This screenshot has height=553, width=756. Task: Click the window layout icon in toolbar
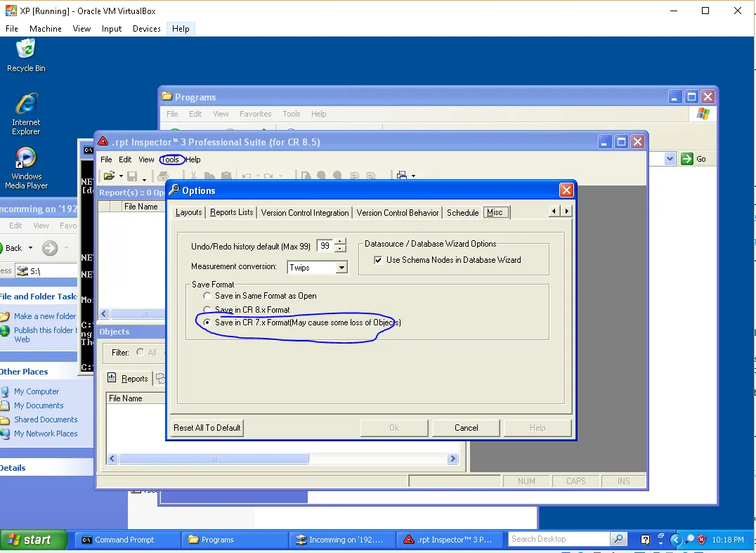(402, 176)
